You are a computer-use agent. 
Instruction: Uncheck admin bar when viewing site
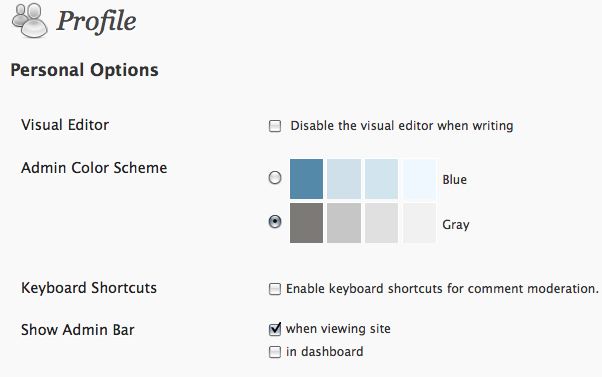coord(275,329)
